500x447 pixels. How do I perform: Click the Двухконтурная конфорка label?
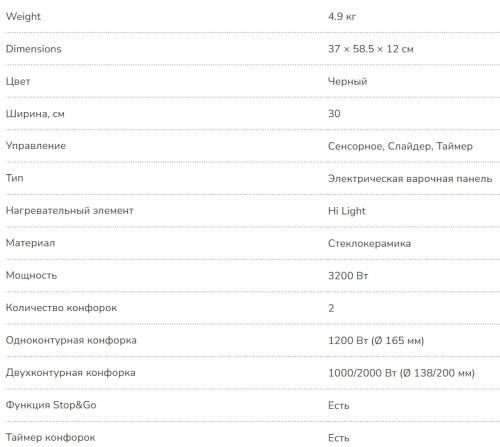pyautogui.click(x=71, y=372)
